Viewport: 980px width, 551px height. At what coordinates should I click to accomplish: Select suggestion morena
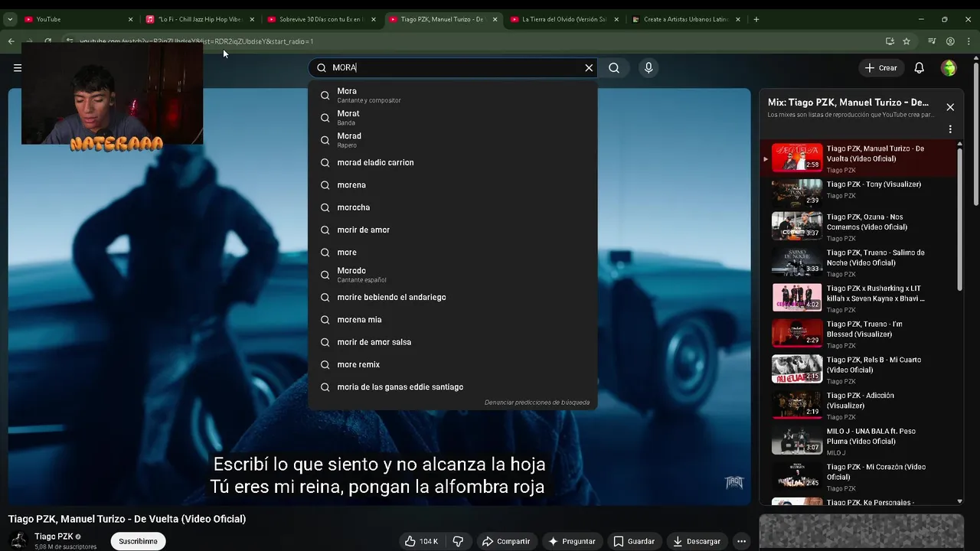coord(452,184)
